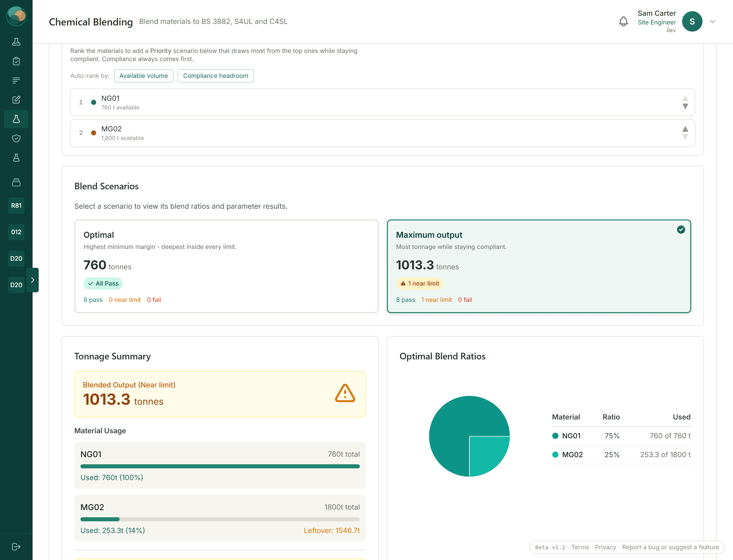Click the warning triangle in Blended Output box
The image size is (733, 560).
click(345, 393)
